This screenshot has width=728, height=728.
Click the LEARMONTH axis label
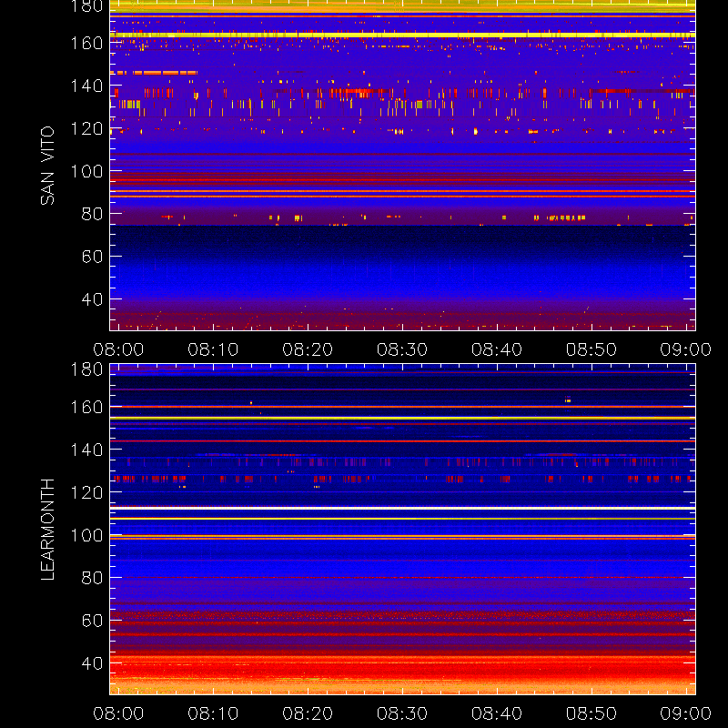point(47,530)
